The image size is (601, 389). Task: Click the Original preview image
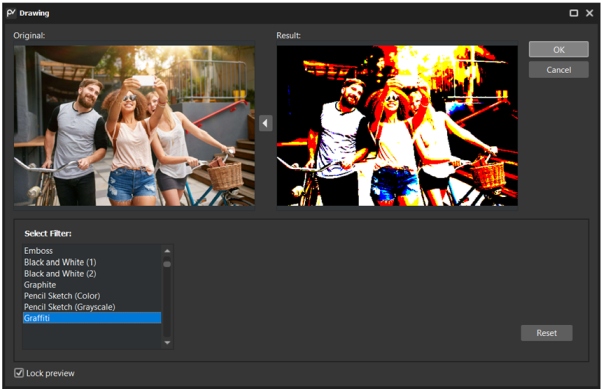tap(134, 126)
